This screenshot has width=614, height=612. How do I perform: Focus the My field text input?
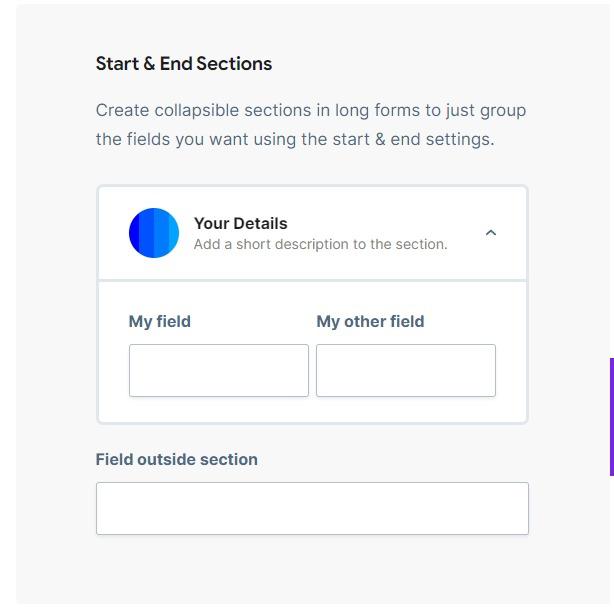tap(218, 370)
